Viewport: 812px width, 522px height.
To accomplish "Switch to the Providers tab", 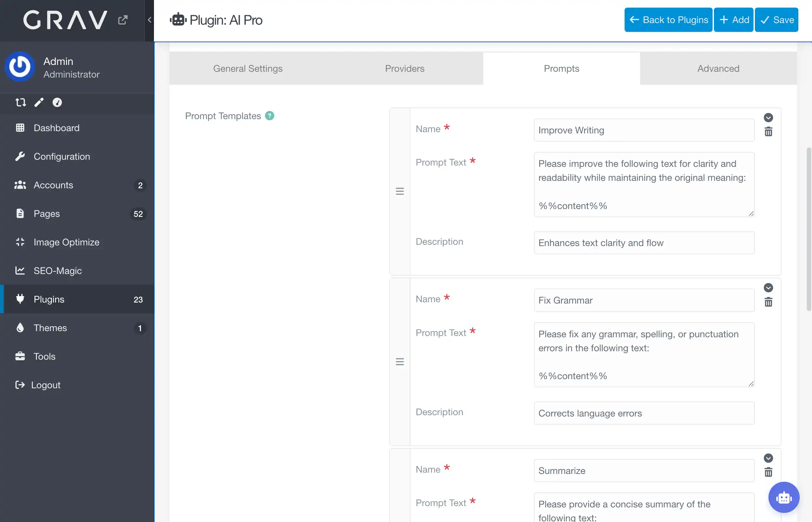I will [x=404, y=68].
